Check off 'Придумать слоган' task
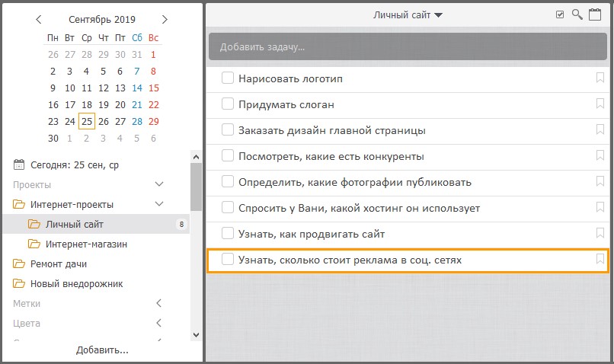Image resolution: width=614 pixels, height=364 pixels. [x=228, y=104]
